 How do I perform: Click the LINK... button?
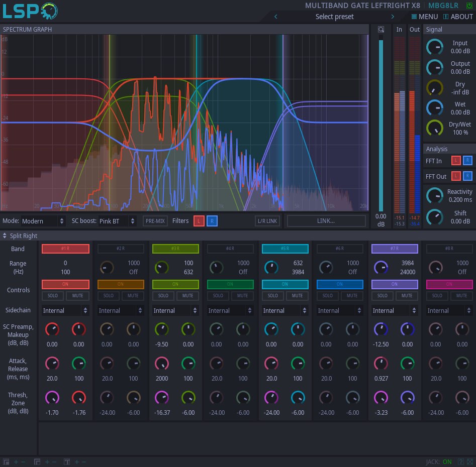point(326,221)
